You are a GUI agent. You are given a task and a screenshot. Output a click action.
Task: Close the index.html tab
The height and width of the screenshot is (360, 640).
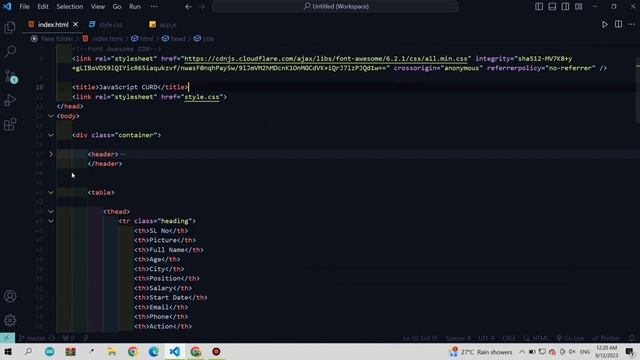76,24
